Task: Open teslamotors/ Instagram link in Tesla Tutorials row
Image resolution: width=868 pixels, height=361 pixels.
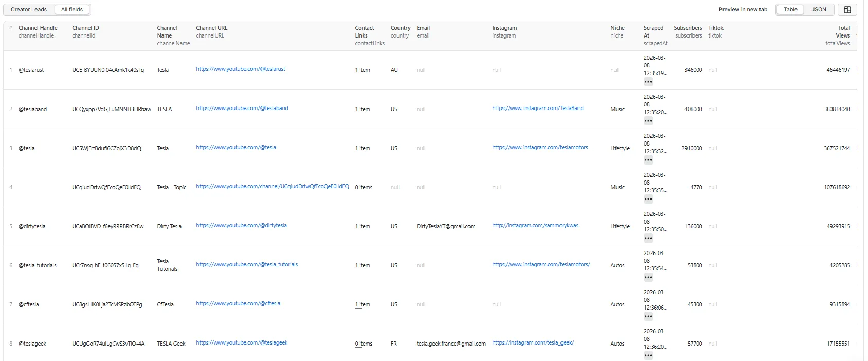Action: coord(541,264)
